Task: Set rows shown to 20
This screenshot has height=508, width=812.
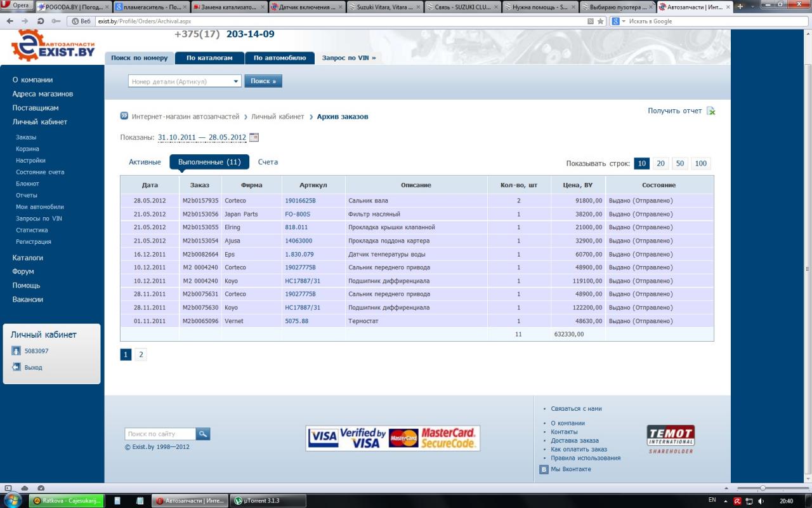Action: tap(660, 163)
